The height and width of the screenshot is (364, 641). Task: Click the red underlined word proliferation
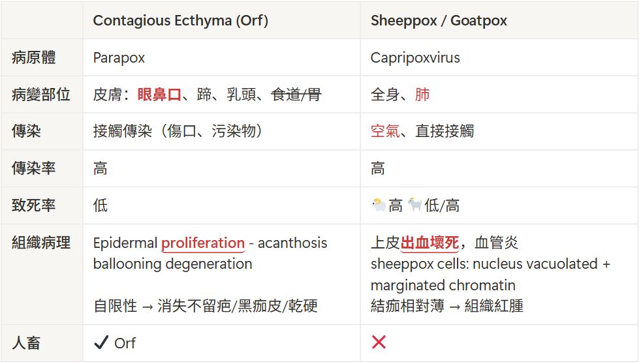pyautogui.click(x=203, y=243)
